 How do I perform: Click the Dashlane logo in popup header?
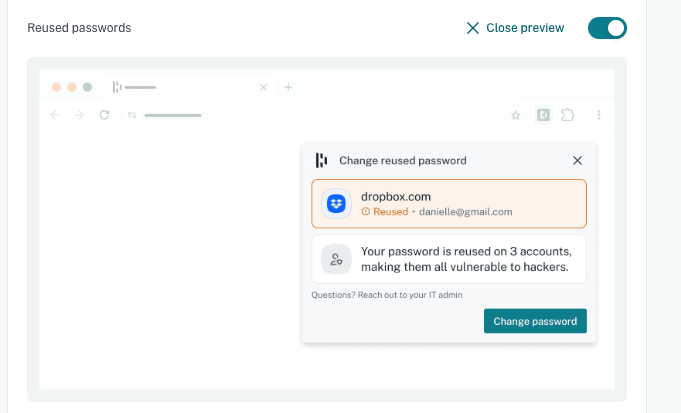tap(321, 160)
